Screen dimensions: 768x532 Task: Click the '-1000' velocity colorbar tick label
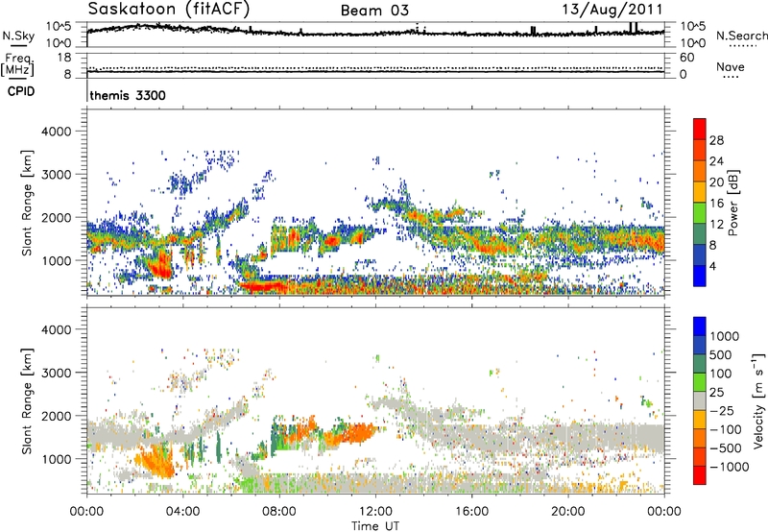click(730, 467)
